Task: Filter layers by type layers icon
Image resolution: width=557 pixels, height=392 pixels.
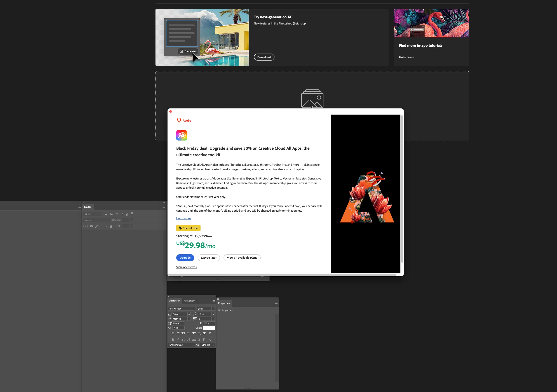Action: (117, 214)
